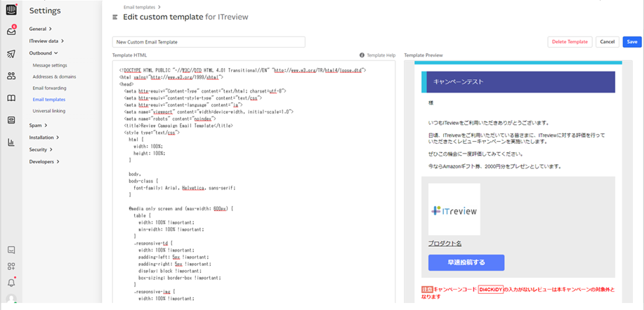Open Universal linking settings
644x310 pixels.
pyautogui.click(x=48, y=111)
